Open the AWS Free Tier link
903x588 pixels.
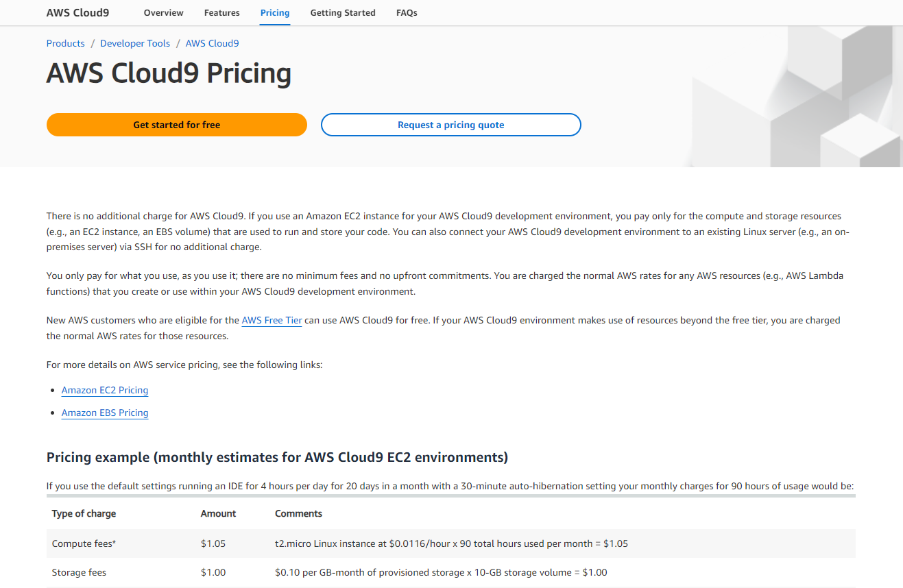tap(272, 320)
